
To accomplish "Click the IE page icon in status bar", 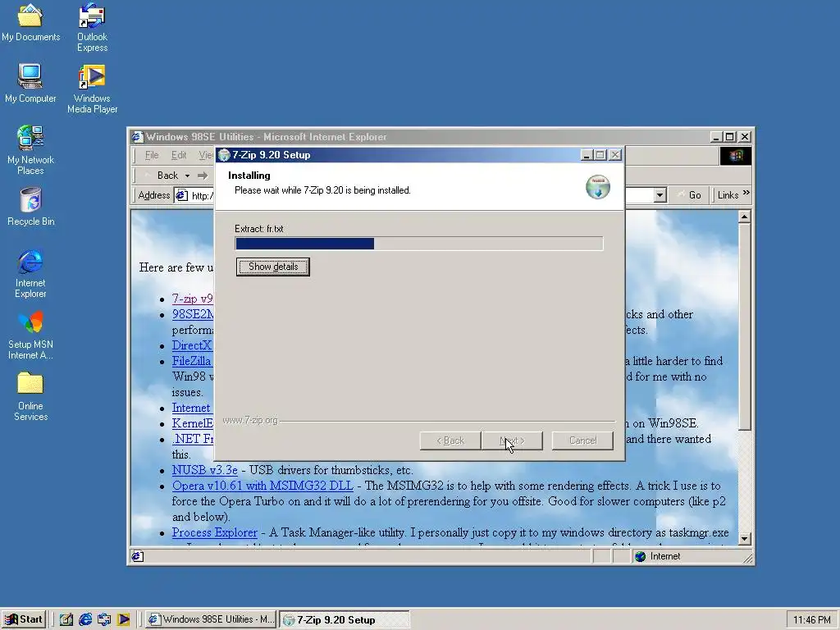I will tap(137, 557).
